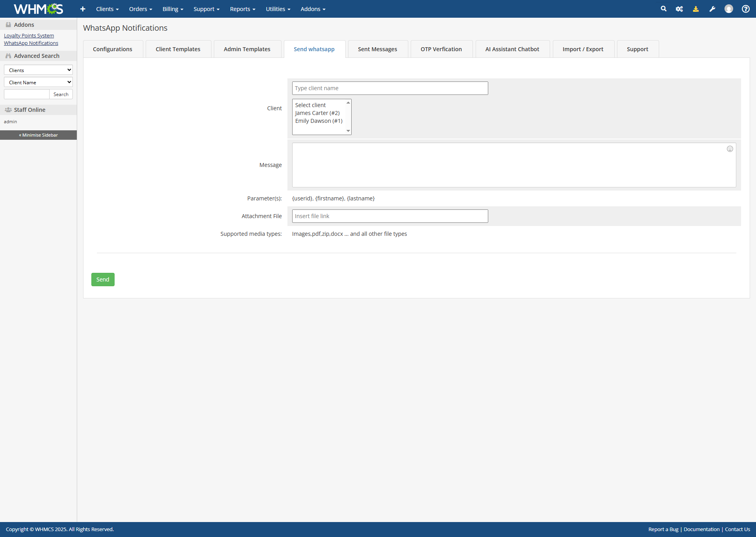
Task: Open the automation gears icon in header
Action: click(x=679, y=9)
